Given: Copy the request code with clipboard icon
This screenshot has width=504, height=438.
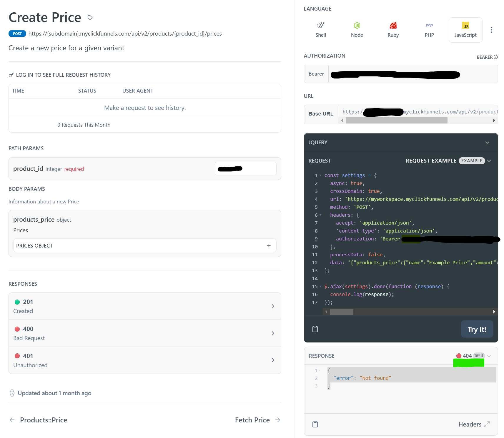Looking at the screenshot, I should [x=315, y=329].
